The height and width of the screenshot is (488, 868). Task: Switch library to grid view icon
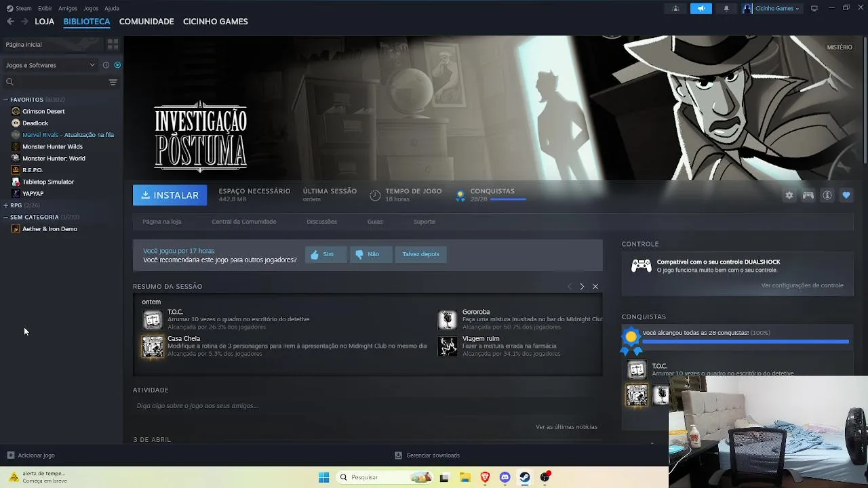(113, 44)
